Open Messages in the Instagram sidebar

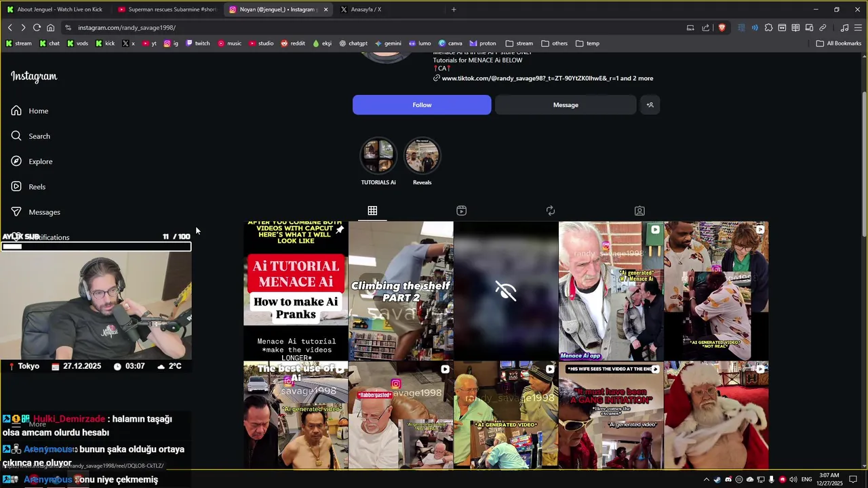(36, 212)
